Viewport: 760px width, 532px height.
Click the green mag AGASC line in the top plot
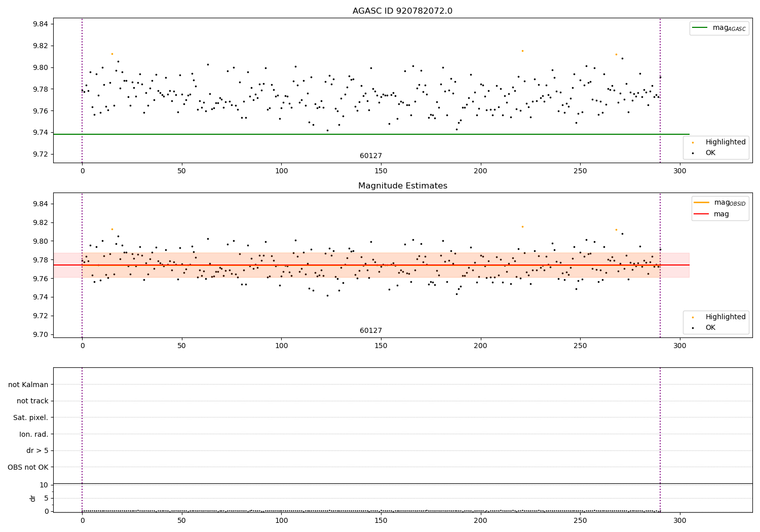point(371,134)
